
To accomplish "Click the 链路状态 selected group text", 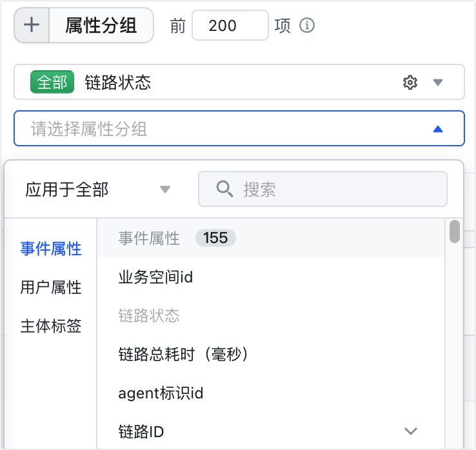I will point(118,83).
